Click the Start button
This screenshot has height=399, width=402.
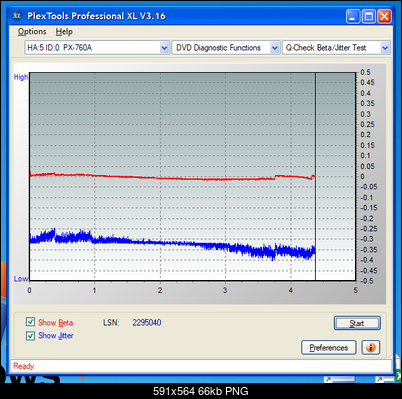[x=357, y=323]
